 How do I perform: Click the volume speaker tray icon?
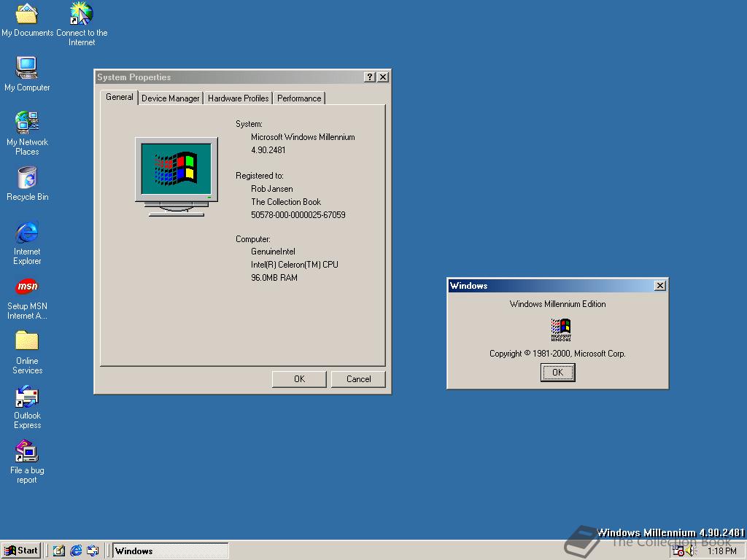[x=692, y=551]
